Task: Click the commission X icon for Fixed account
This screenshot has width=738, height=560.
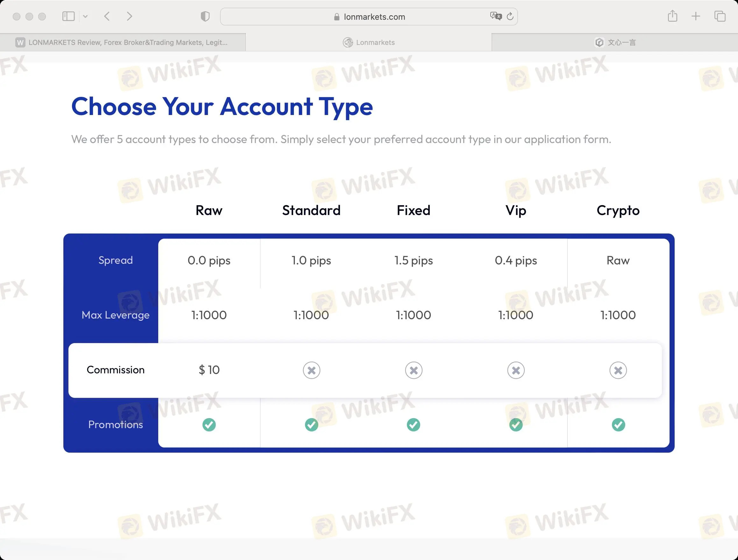Action: [413, 370]
